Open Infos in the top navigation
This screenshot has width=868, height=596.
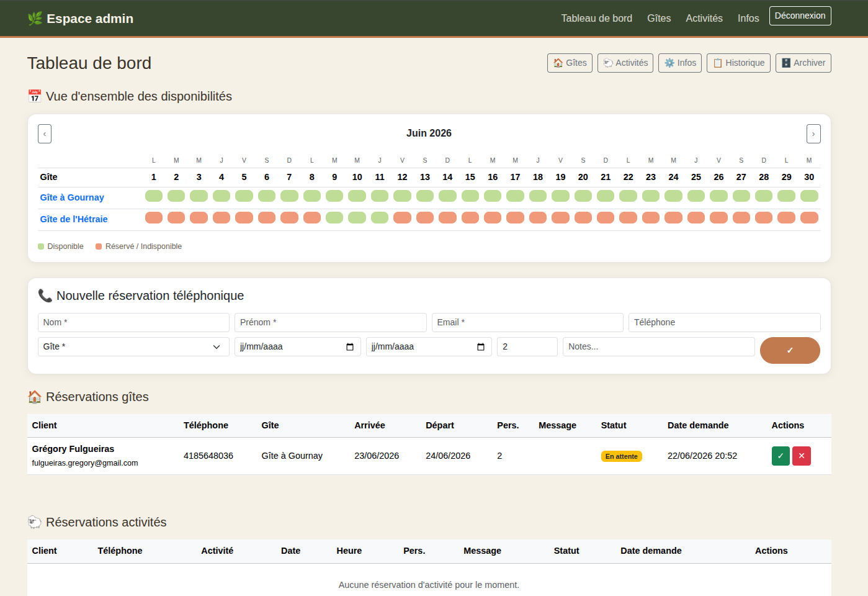[748, 18]
